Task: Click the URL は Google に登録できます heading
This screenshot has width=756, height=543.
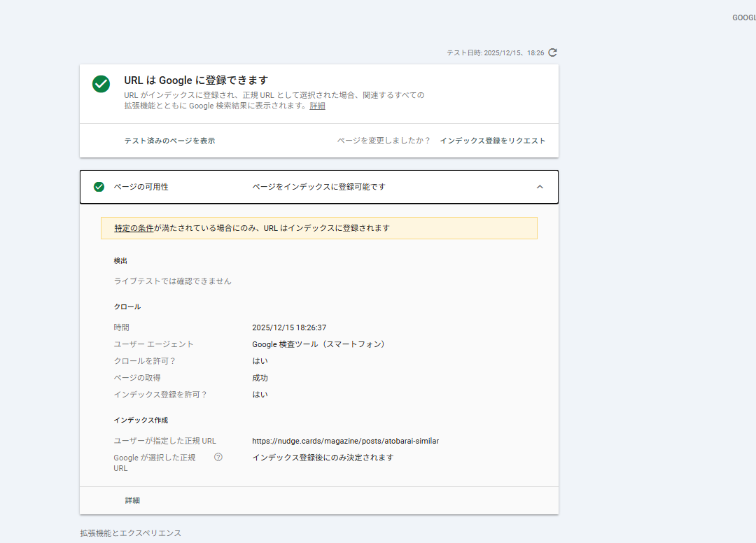Action: [196, 80]
